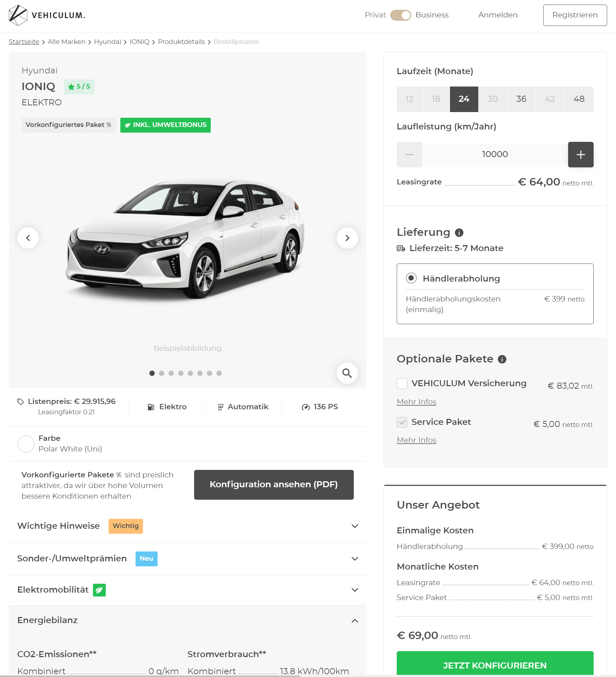The width and height of the screenshot is (616, 677).
Task: Select 42 months term
Action: (x=550, y=99)
